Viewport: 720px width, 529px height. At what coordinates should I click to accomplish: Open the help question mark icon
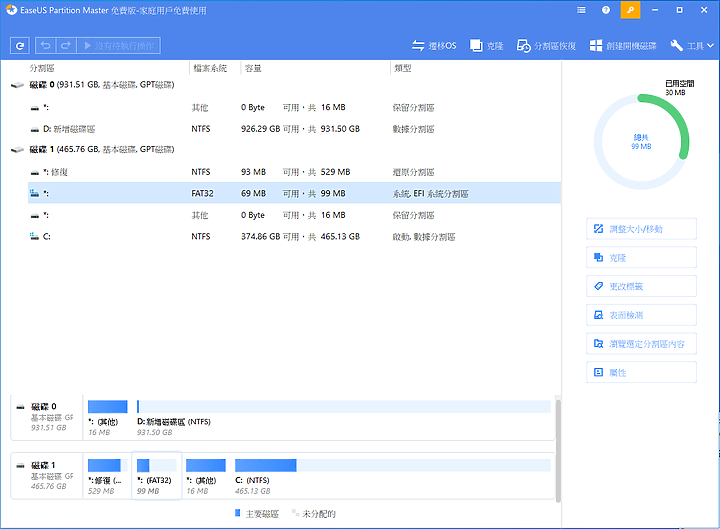click(606, 10)
